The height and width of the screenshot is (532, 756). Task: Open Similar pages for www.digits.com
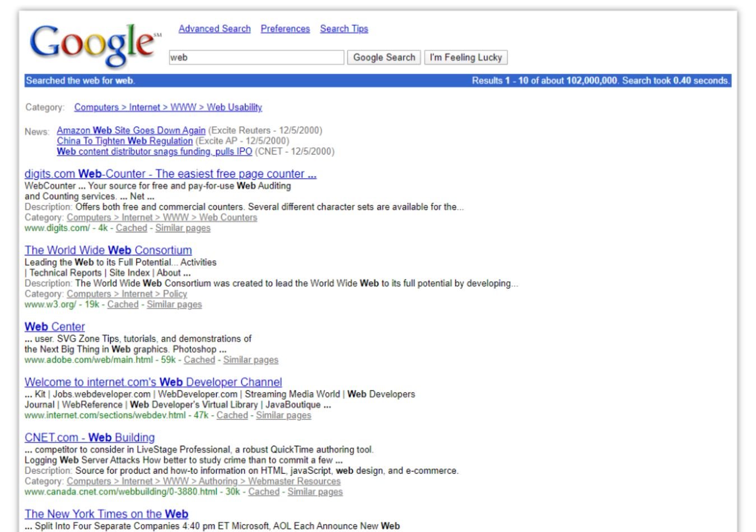tap(183, 228)
